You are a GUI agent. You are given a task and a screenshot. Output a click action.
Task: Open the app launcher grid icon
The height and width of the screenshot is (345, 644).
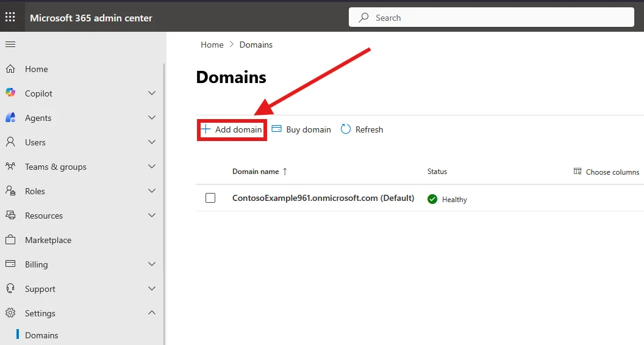10,17
